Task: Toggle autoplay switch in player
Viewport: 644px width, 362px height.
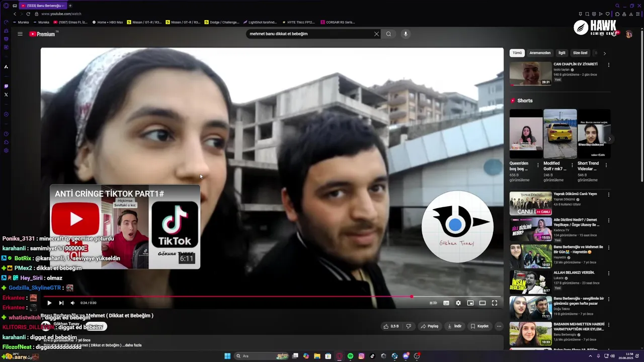Action: point(433,303)
